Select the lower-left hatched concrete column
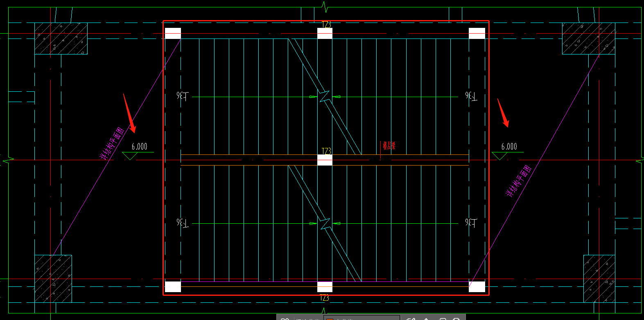Screen dimensions: 644x320 pyautogui.click(x=53, y=279)
